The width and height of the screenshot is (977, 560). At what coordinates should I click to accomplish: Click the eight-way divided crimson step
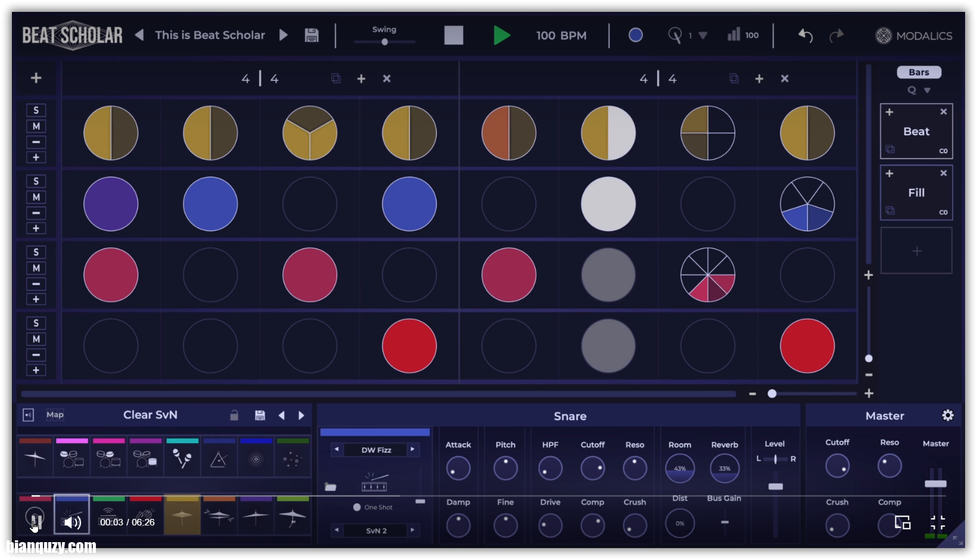click(x=708, y=275)
